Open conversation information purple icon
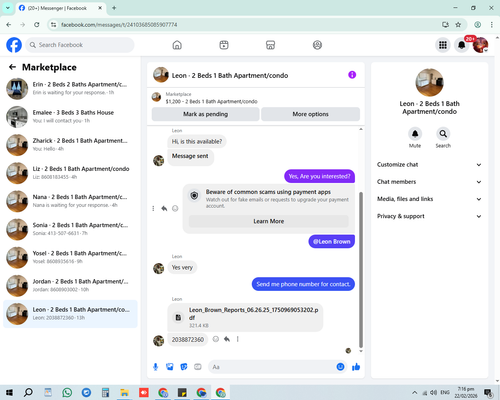 [352, 75]
